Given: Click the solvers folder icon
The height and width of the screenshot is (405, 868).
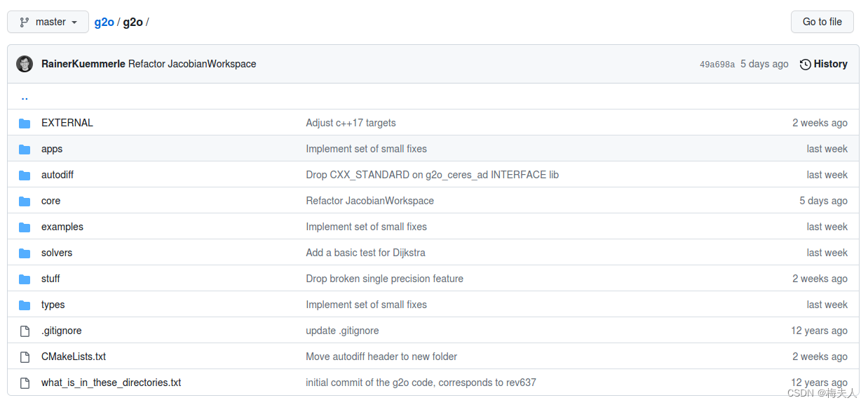Looking at the screenshot, I should (25, 253).
